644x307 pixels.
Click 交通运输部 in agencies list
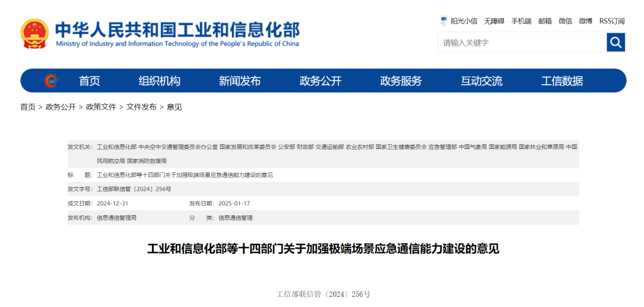[330, 147]
